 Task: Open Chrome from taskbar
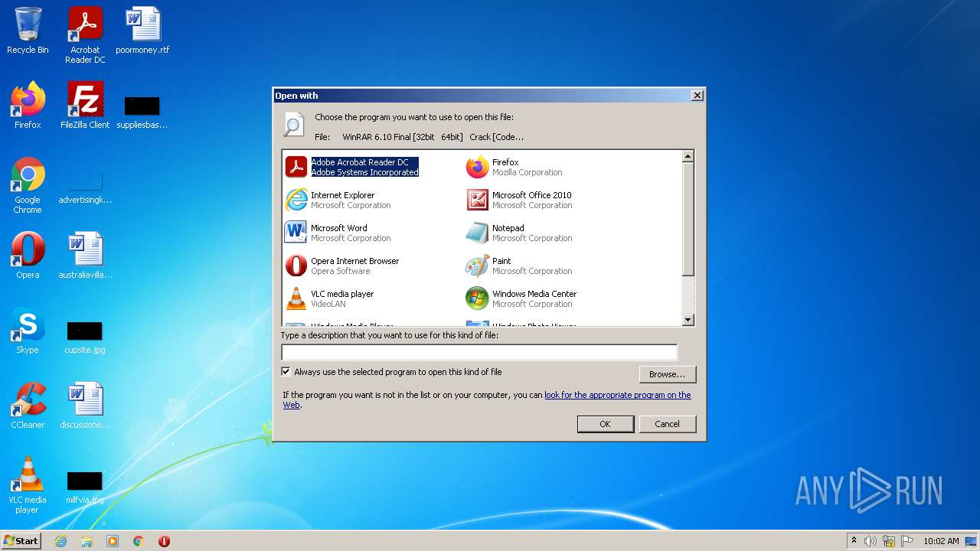coord(139,541)
